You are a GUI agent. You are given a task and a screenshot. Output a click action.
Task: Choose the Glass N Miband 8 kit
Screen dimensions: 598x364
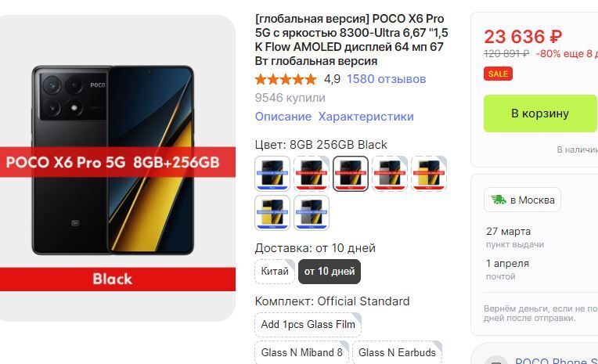[x=301, y=352]
